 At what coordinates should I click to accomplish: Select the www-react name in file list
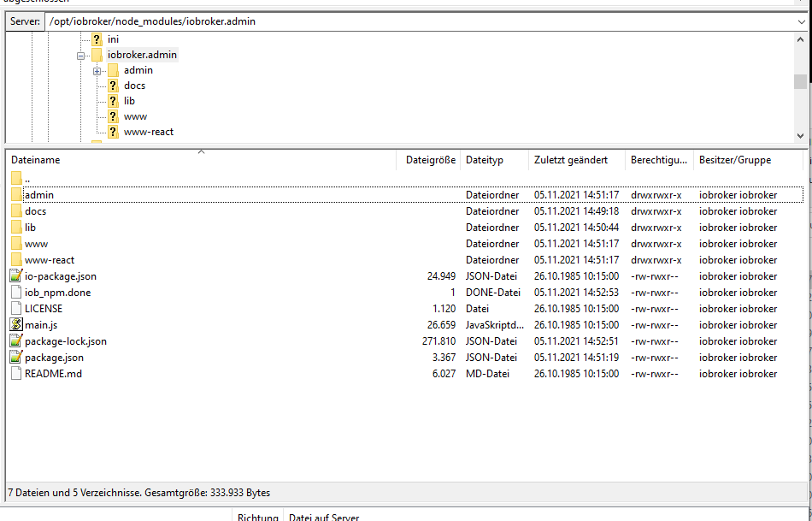pos(50,260)
